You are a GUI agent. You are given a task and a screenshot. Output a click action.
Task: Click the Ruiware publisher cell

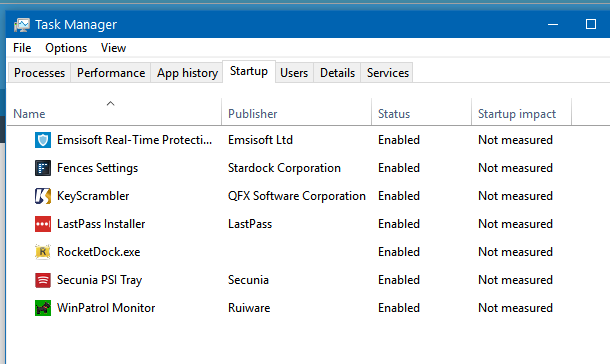tap(249, 308)
